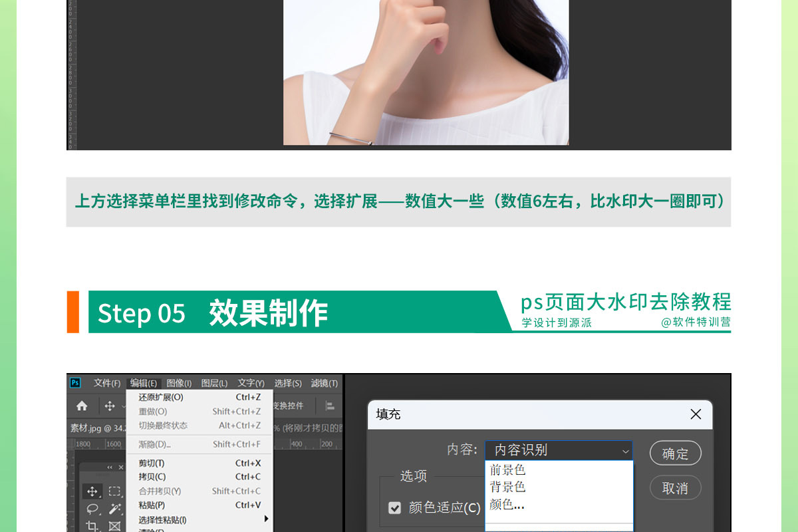This screenshot has width=798, height=532.
Task: Select the Lasso tool
Action: coord(92,509)
